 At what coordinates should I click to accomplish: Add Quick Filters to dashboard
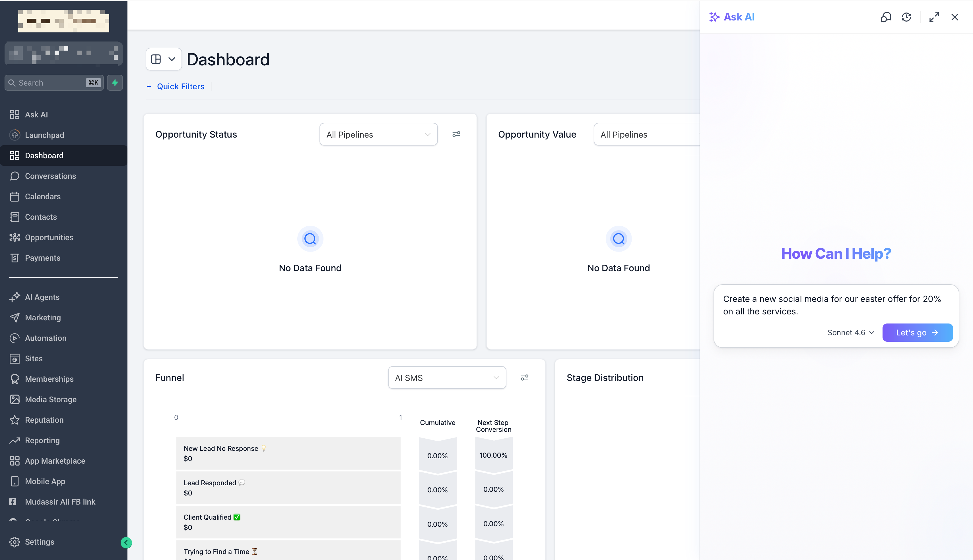tap(176, 86)
